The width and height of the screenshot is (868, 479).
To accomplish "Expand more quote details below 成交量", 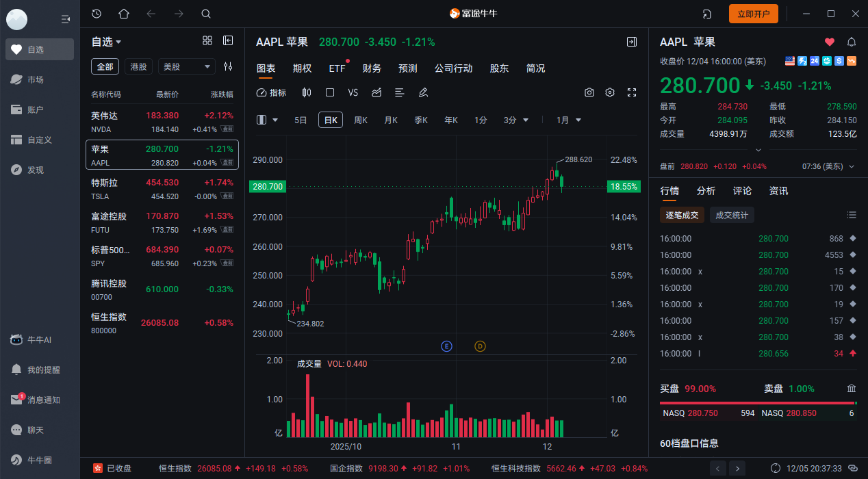I will (x=758, y=150).
